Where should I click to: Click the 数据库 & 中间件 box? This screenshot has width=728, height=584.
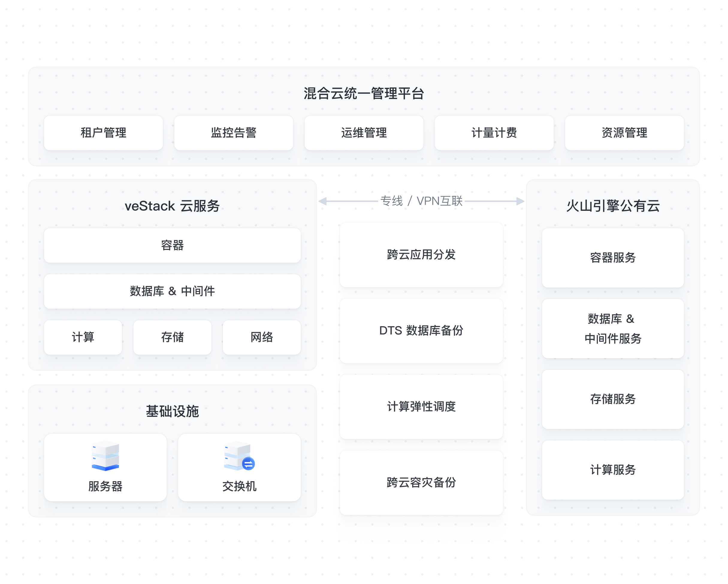[x=172, y=291]
